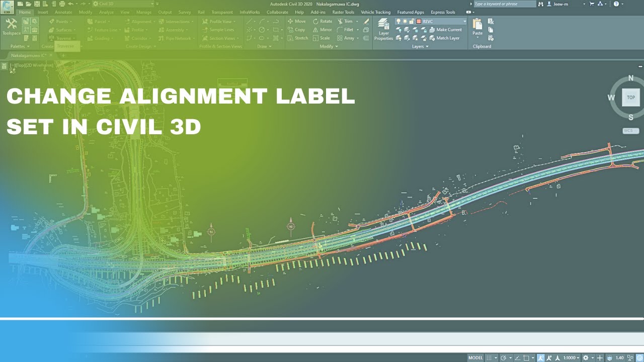Switch to the Insert ribbon tab
644x362 pixels.
coord(43,12)
